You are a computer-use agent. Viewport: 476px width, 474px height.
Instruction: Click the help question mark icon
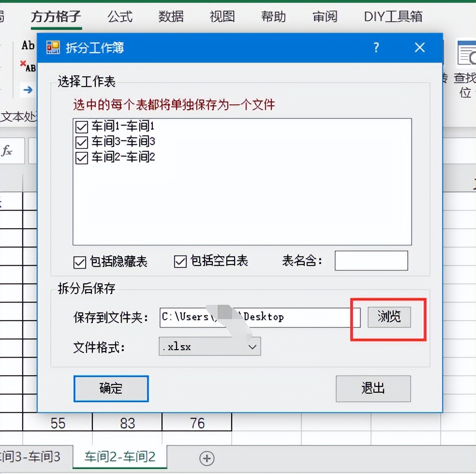[376, 47]
